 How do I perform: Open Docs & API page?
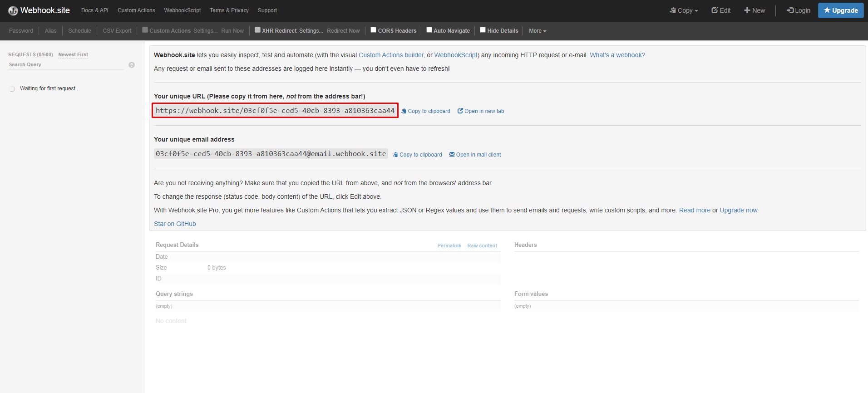95,10
